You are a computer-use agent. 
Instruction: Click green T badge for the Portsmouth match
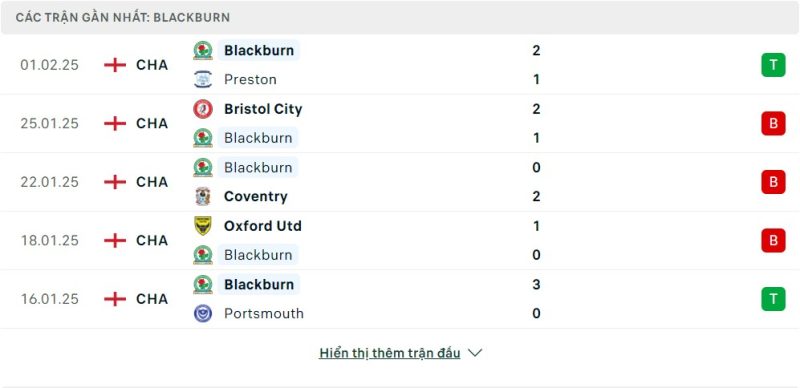pyautogui.click(x=773, y=299)
